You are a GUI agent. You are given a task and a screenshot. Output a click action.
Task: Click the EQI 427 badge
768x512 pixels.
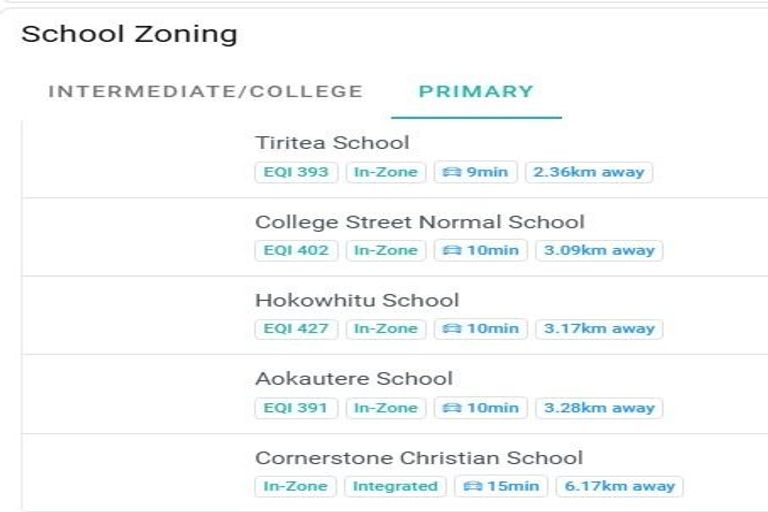pos(297,329)
